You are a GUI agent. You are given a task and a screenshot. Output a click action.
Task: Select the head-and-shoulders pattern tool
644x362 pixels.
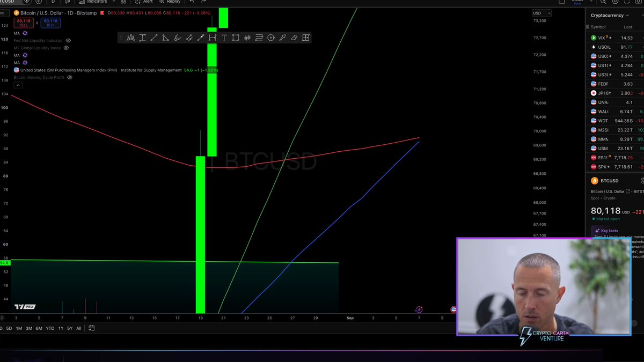click(x=130, y=38)
